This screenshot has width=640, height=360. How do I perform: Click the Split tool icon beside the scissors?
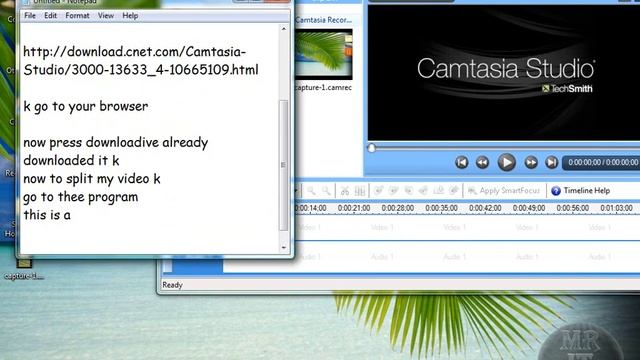coord(360,191)
